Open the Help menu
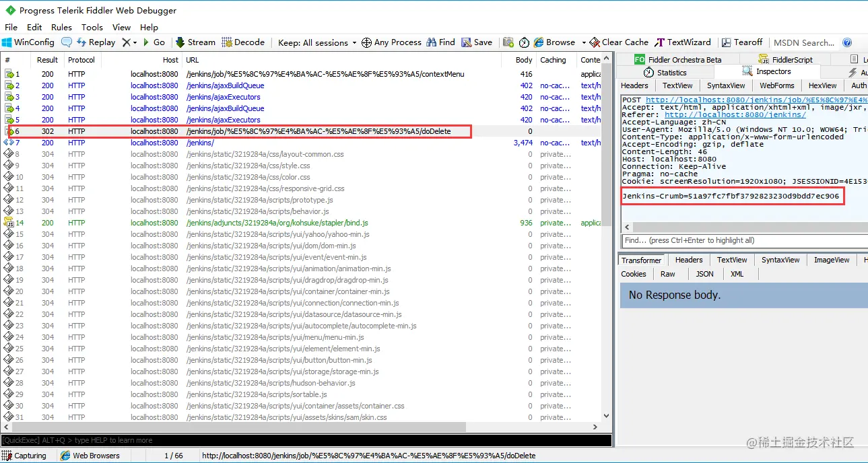Image resolution: width=868 pixels, height=463 pixels. click(149, 27)
